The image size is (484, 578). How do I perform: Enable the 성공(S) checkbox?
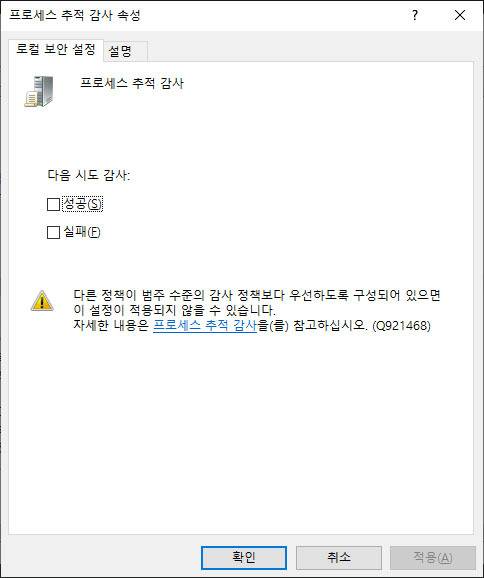[53, 204]
